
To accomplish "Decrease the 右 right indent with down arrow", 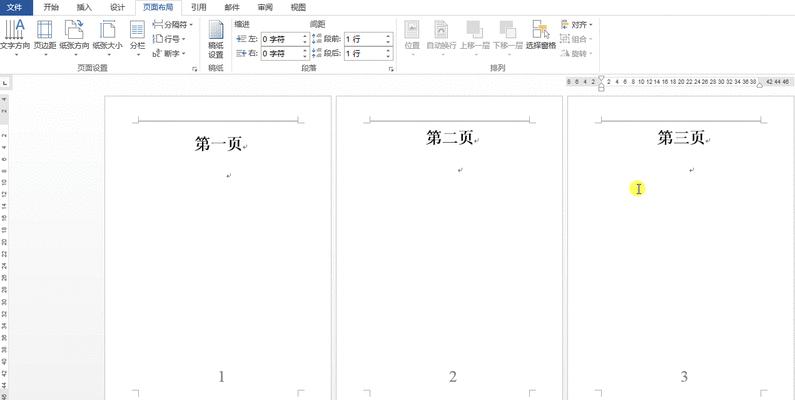I will tap(305, 57).
